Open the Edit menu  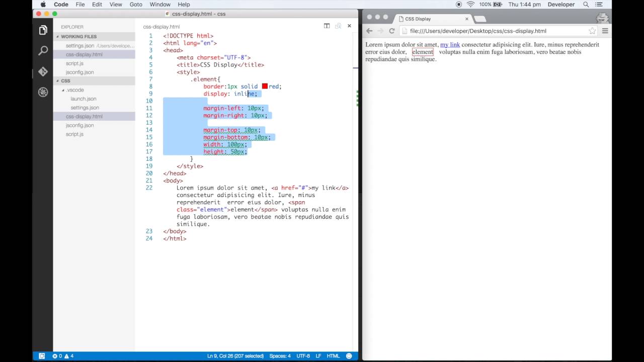97,5
